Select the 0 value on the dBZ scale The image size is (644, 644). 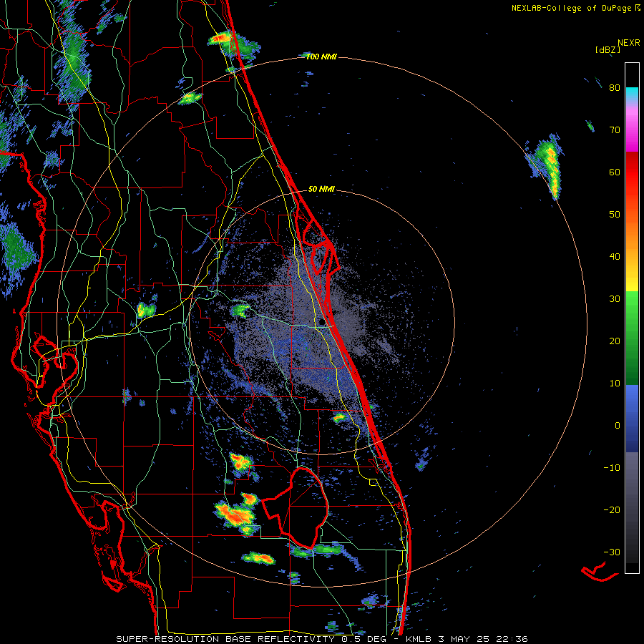tap(618, 426)
